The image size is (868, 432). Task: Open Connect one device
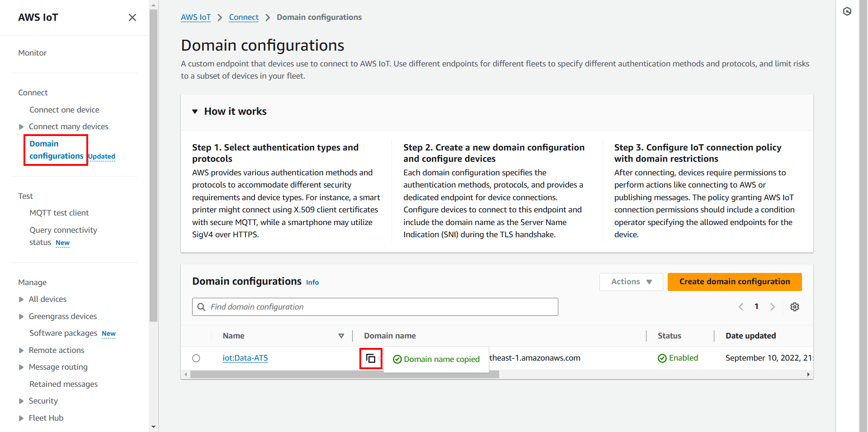pyautogui.click(x=64, y=110)
